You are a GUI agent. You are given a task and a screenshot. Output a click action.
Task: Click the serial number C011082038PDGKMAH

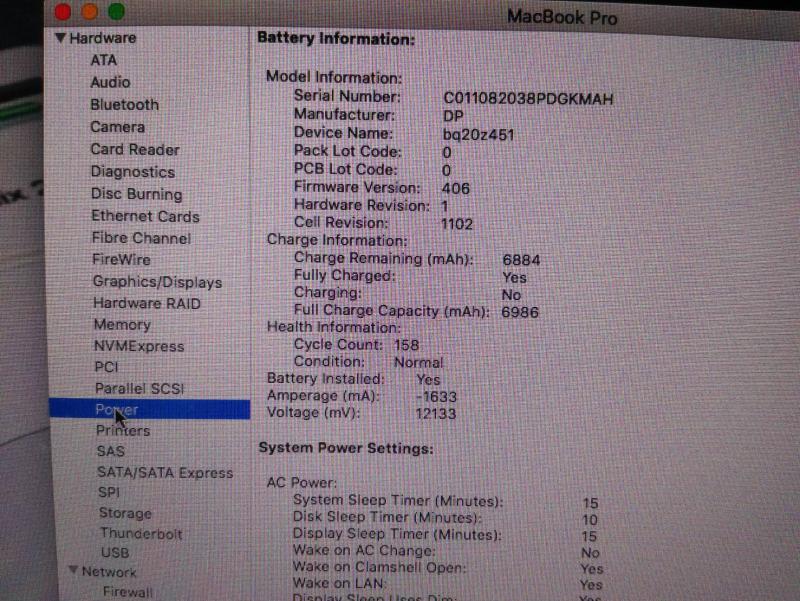(529, 98)
